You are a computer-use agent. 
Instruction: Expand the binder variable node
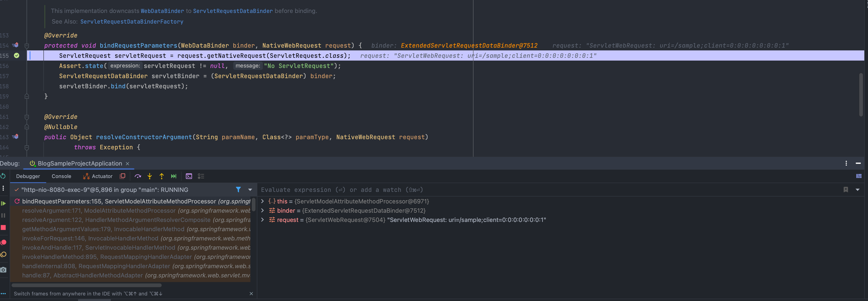click(262, 211)
